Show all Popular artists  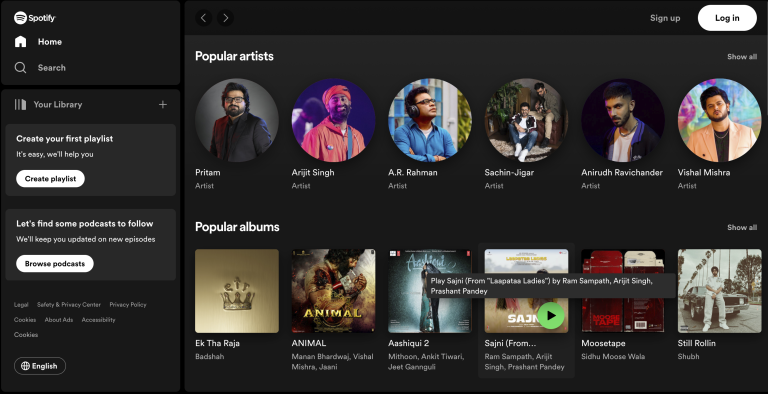tap(742, 57)
